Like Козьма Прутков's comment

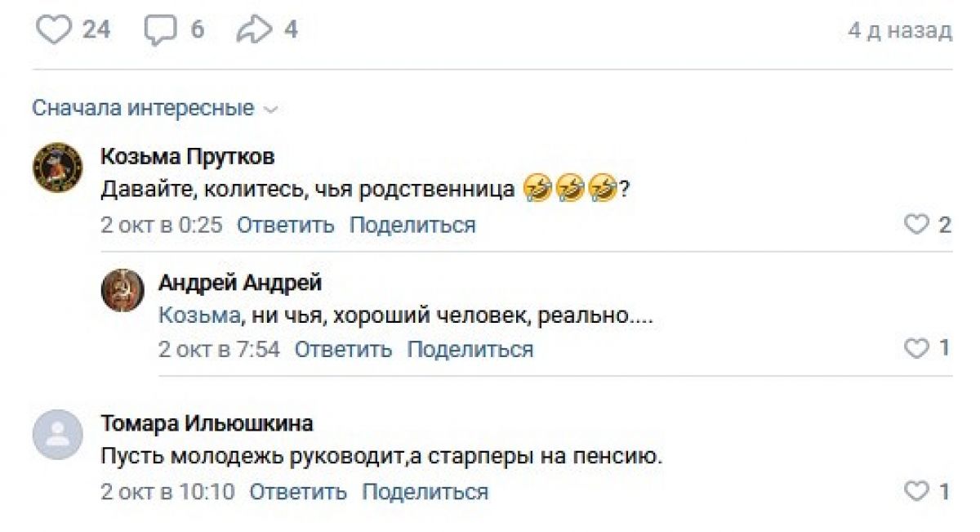tap(917, 225)
